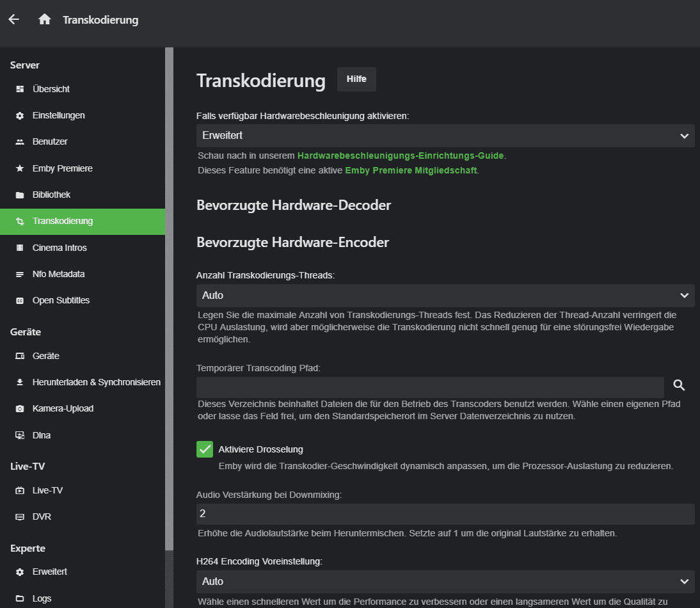This screenshot has width=700, height=608.
Task: Open H264 Encoding Voreinstellung dropdown
Action: 445,581
